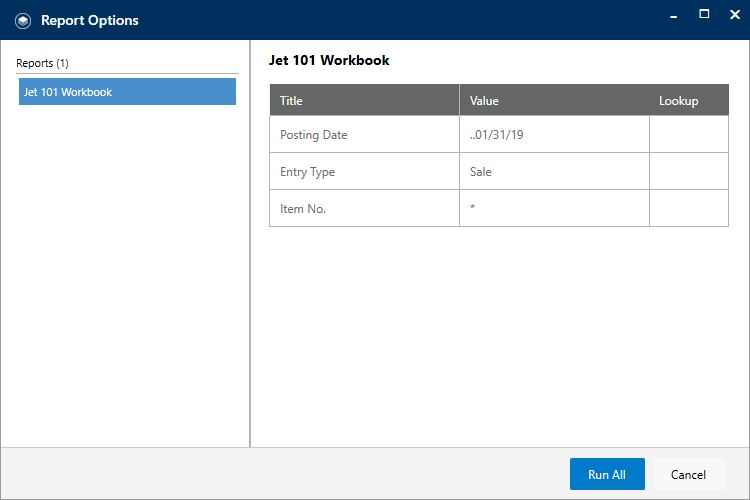This screenshot has height=500, width=750.
Task: Click the Lookup cell for Entry Type
Action: [689, 171]
